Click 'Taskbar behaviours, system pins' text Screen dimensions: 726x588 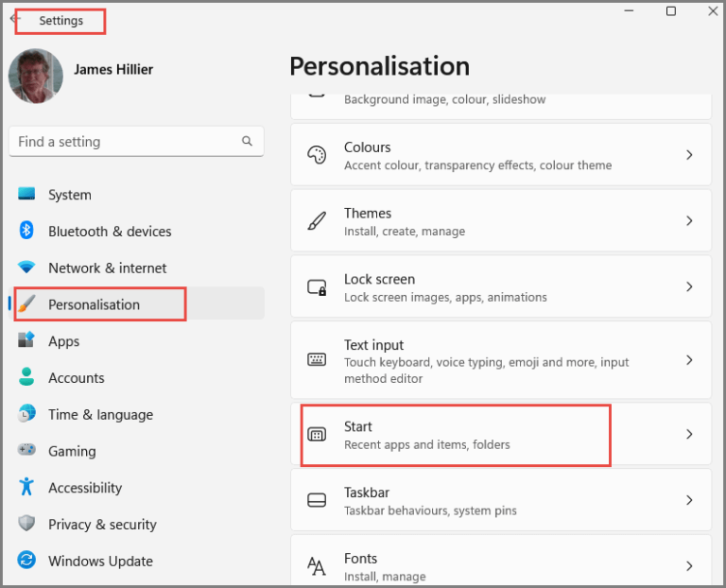[430, 510]
